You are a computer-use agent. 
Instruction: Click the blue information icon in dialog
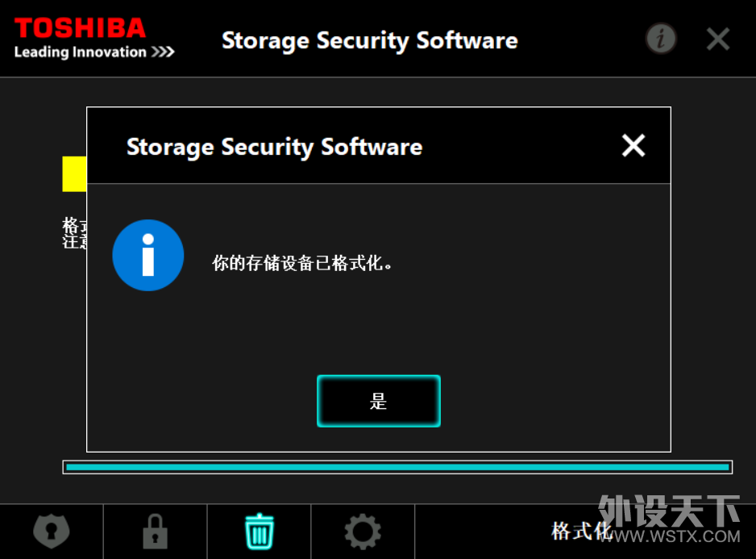point(148,256)
